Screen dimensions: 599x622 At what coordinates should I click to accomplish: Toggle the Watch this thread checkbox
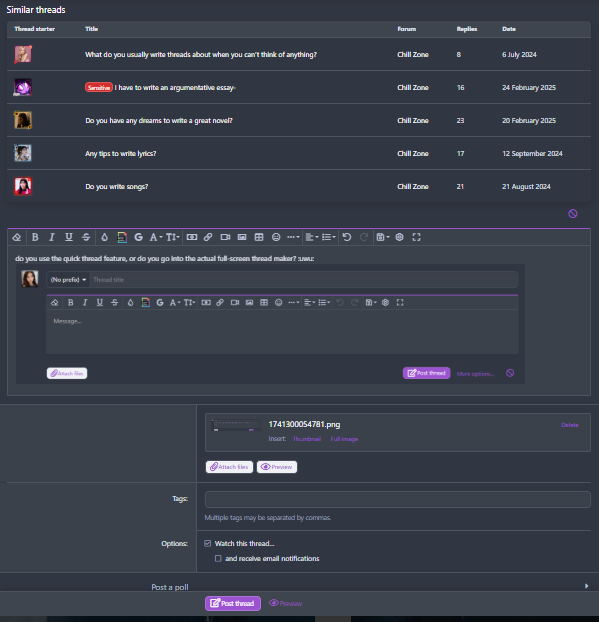(207, 543)
